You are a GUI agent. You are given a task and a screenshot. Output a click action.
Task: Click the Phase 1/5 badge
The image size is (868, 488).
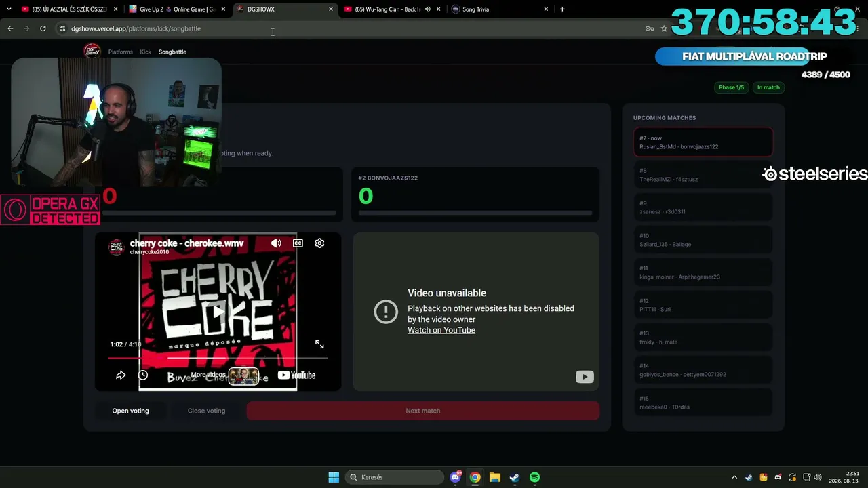tap(731, 87)
